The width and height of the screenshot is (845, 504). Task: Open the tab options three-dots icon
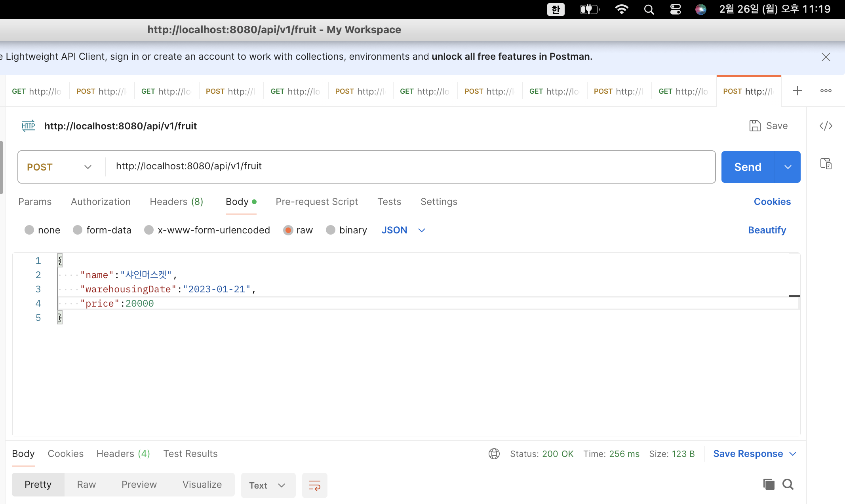click(826, 91)
